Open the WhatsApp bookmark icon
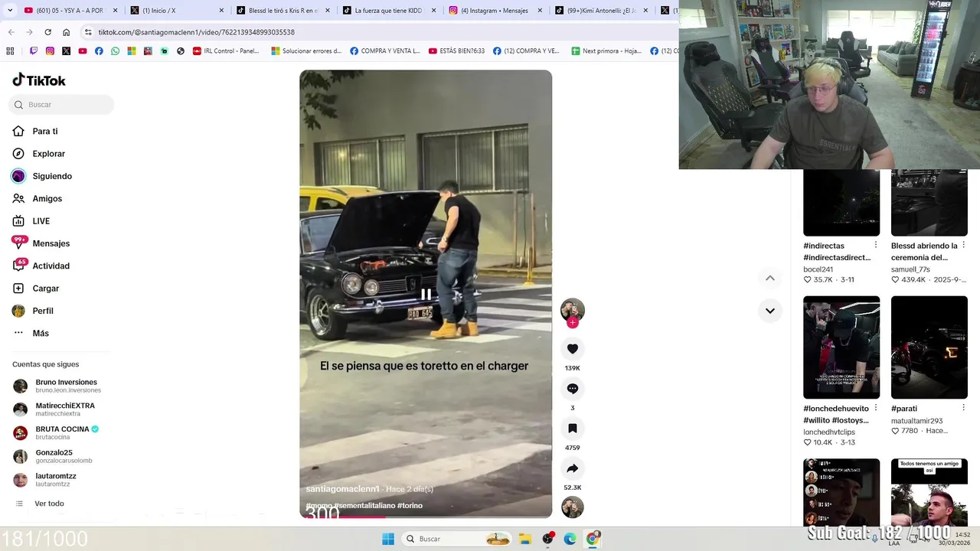Viewport: 980px width, 551px height. 115,51
